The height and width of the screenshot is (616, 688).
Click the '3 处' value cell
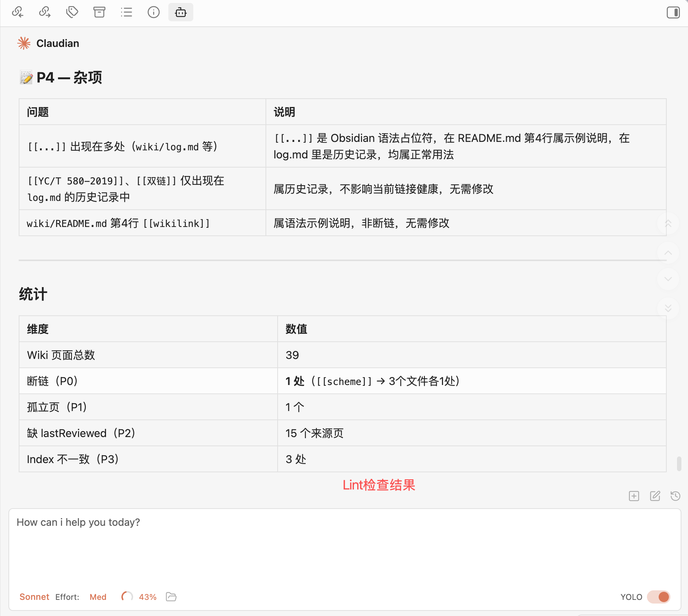click(472, 459)
